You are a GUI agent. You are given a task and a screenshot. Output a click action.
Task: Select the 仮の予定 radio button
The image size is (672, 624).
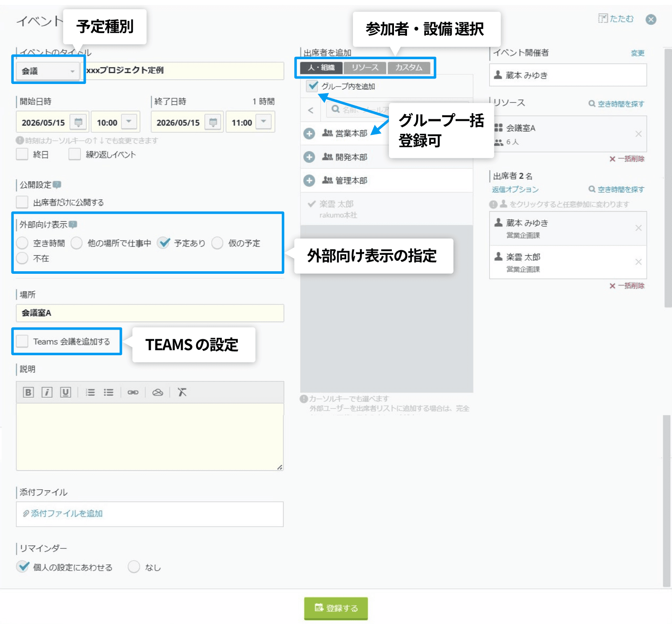point(218,243)
